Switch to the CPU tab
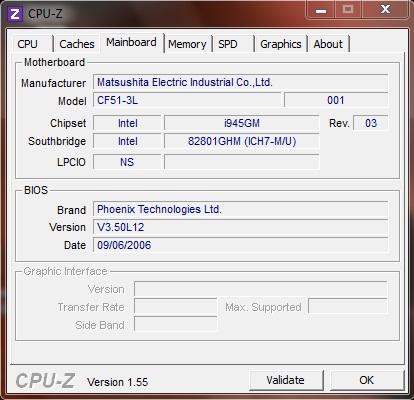Image resolution: width=414 pixels, height=400 pixels. [33, 44]
